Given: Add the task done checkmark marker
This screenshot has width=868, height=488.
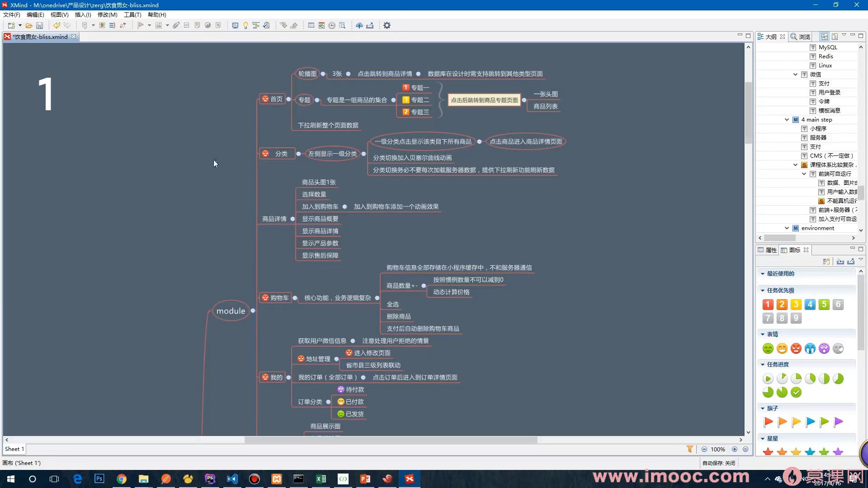Looking at the screenshot, I should coord(796,392).
